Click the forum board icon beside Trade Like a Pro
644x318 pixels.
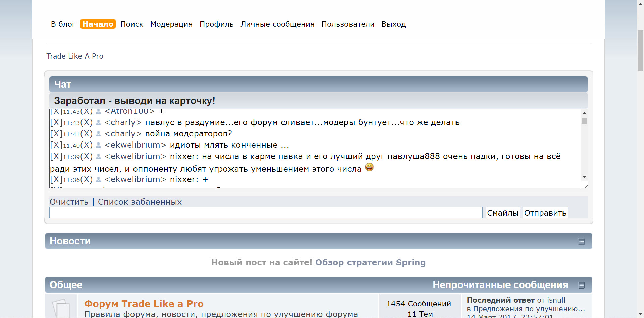point(61,308)
